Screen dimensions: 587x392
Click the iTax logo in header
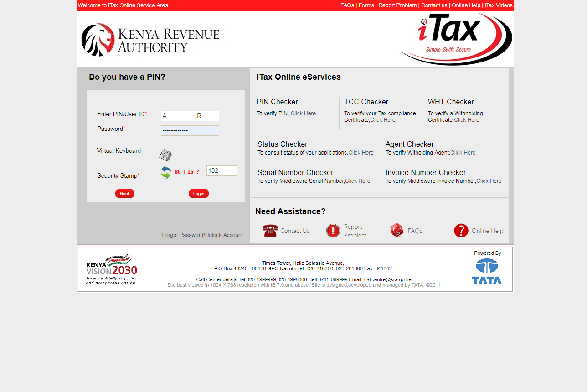tap(457, 39)
